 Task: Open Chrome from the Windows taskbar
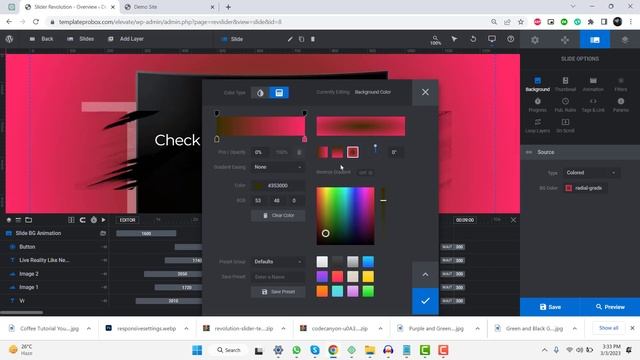pos(333,350)
